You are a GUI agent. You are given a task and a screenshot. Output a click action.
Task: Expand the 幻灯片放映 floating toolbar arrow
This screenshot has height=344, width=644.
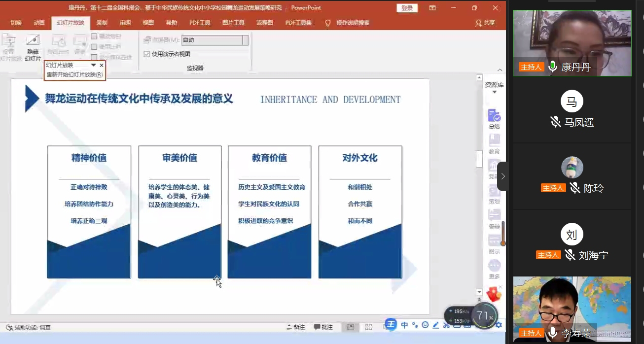(94, 65)
